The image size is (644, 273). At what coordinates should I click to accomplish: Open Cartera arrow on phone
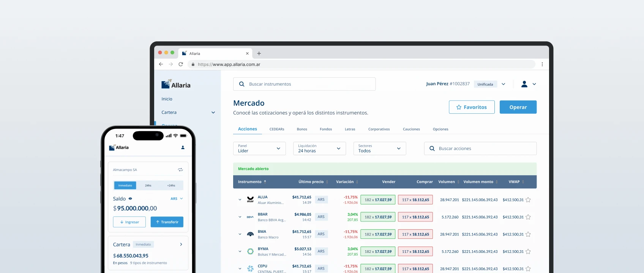[x=181, y=244]
